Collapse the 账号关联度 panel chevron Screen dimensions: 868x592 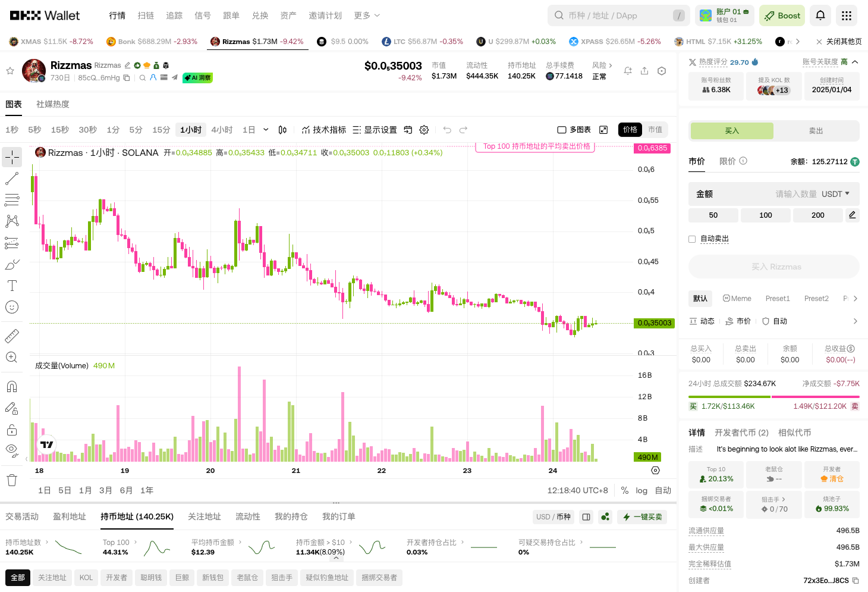(855, 62)
